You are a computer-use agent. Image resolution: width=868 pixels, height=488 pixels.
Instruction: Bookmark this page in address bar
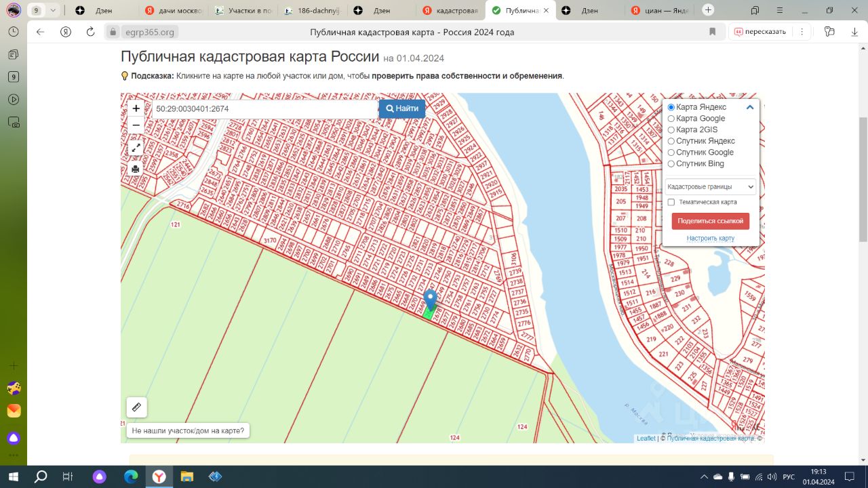(x=712, y=32)
